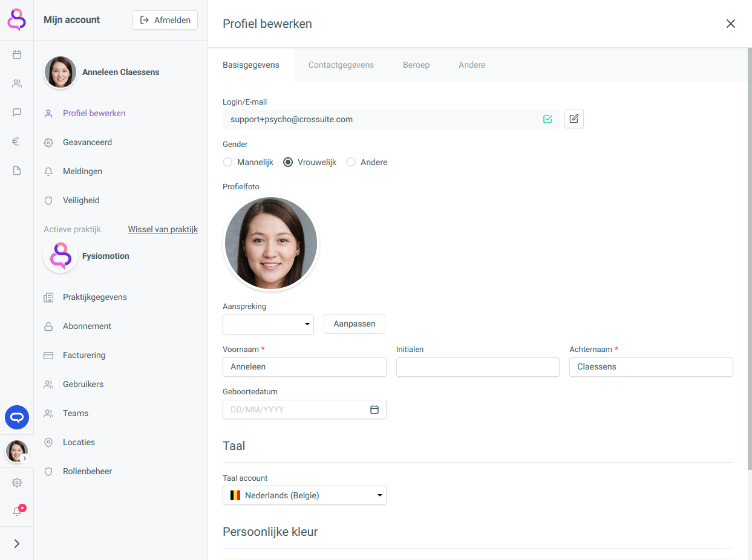Viewport: 752px width, 560px height.
Task: Click the Fysiomotion practice logo
Action: pyautogui.click(x=60, y=256)
